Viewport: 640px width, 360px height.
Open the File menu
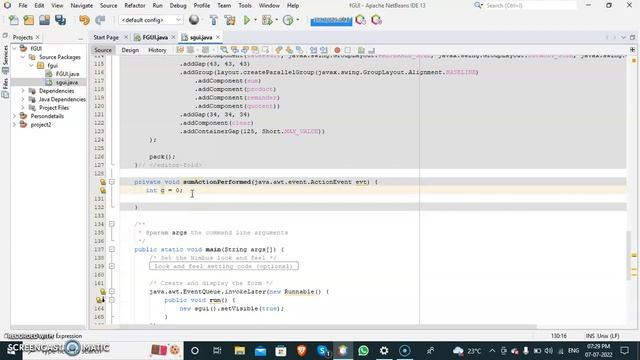tap(23, 6)
